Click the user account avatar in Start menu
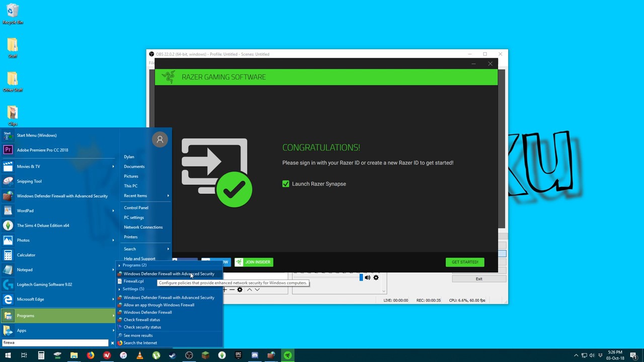This screenshot has height=362, width=644. pyautogui.click(x=160, y=140)
